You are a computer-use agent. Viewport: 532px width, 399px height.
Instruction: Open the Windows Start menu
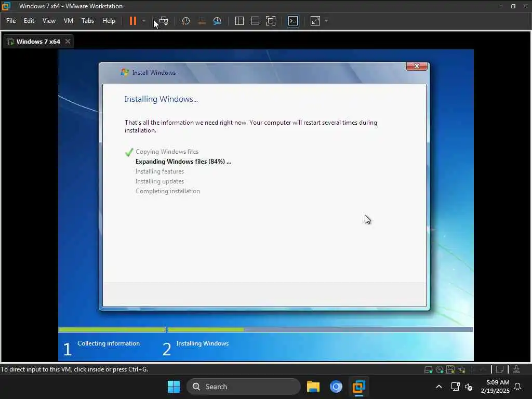(174, 387)
